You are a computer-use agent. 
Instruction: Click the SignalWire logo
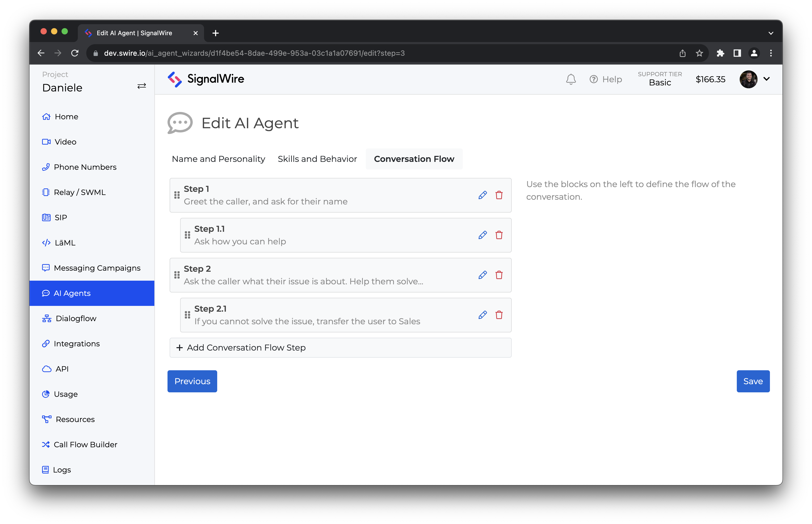pyautogui.click(x=206, y=79)
